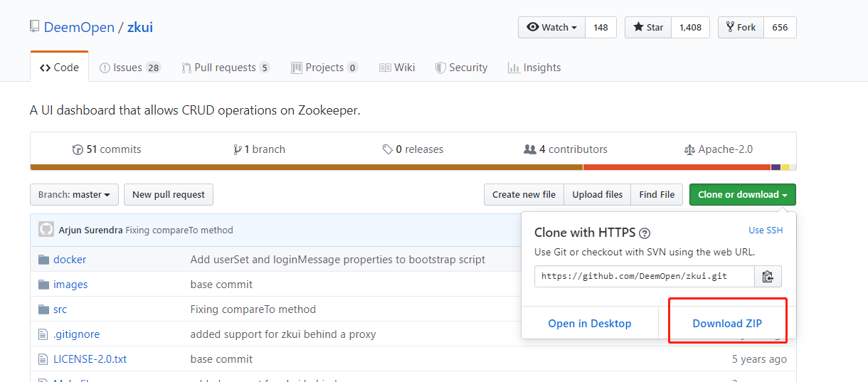Open the Pull requests tab
The height and width of the screenshot is (382, 868).
pyautogui.click(x=226, y=68)
